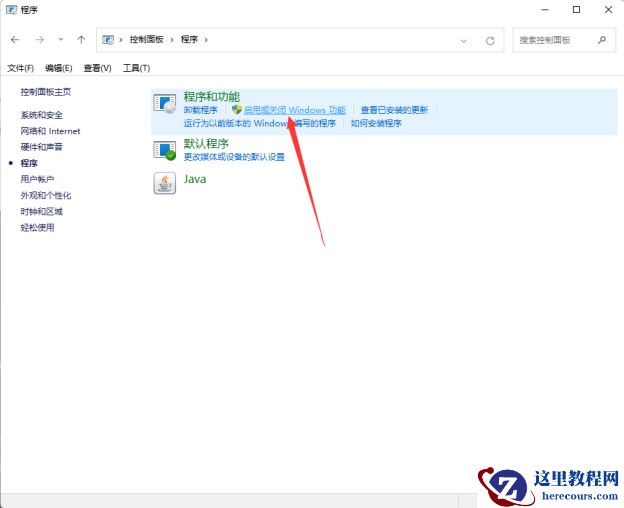Open 程序和功能 heading
This screenshot has width=624, height=508.
click(212, 97)
